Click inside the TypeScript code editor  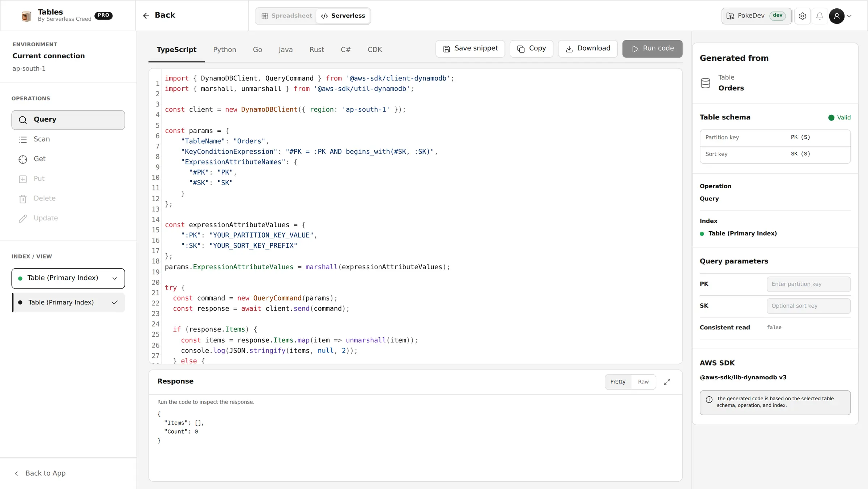click(x=416, y=216)
